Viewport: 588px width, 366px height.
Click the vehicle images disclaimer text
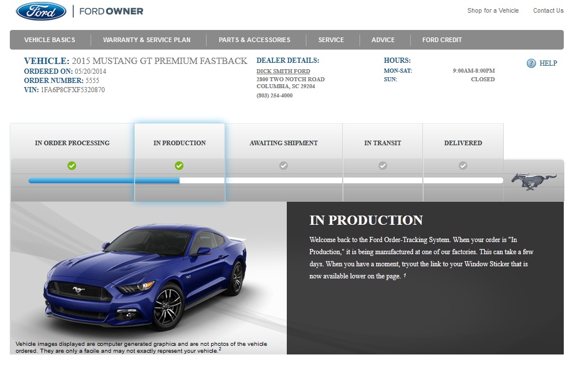(141, 348)
